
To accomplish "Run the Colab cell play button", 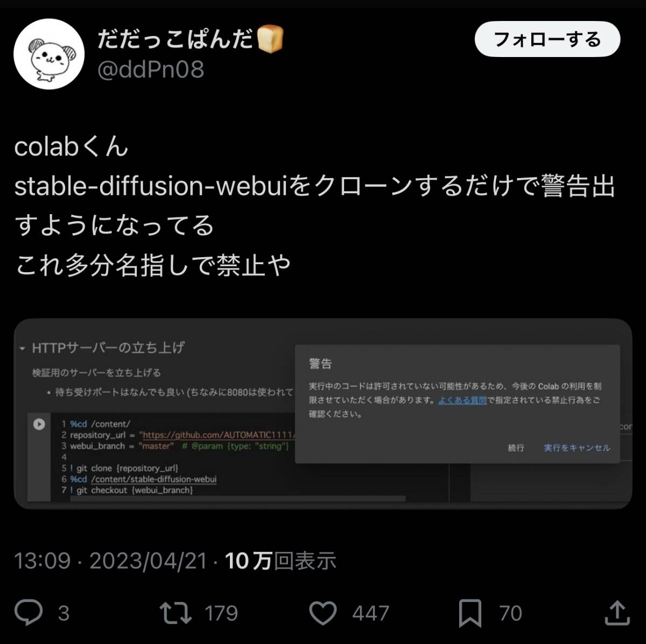I will coord(39,424).
